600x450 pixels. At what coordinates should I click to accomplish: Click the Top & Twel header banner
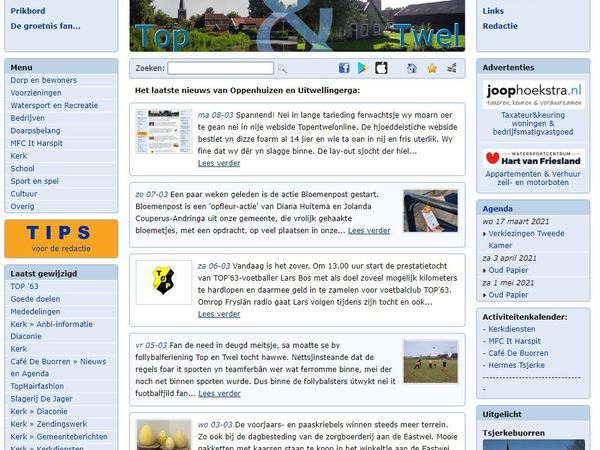tap(297, 26)
